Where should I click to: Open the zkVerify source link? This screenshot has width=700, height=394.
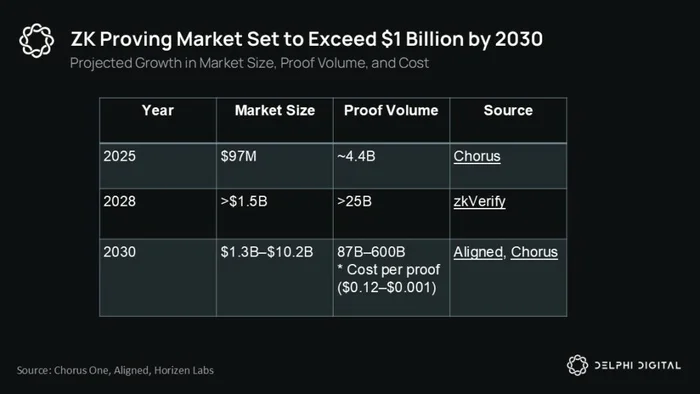pyautogui.click(x=479, y=202)
